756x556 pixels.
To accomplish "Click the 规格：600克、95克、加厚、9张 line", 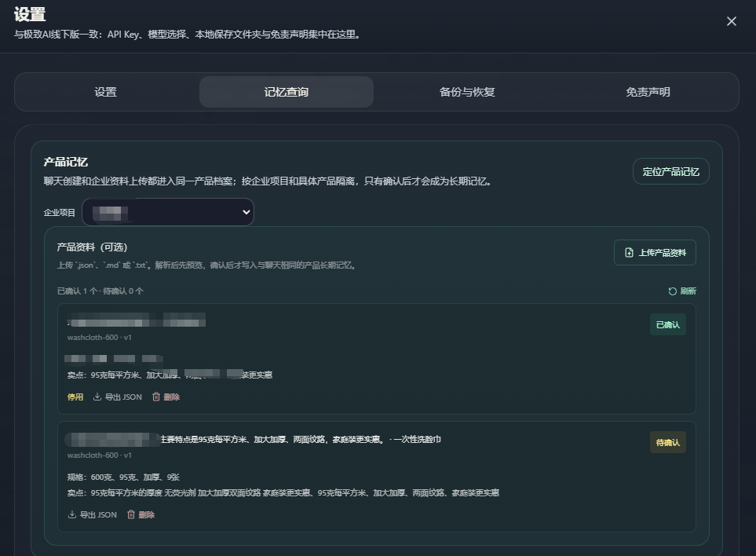I will 123,477.
